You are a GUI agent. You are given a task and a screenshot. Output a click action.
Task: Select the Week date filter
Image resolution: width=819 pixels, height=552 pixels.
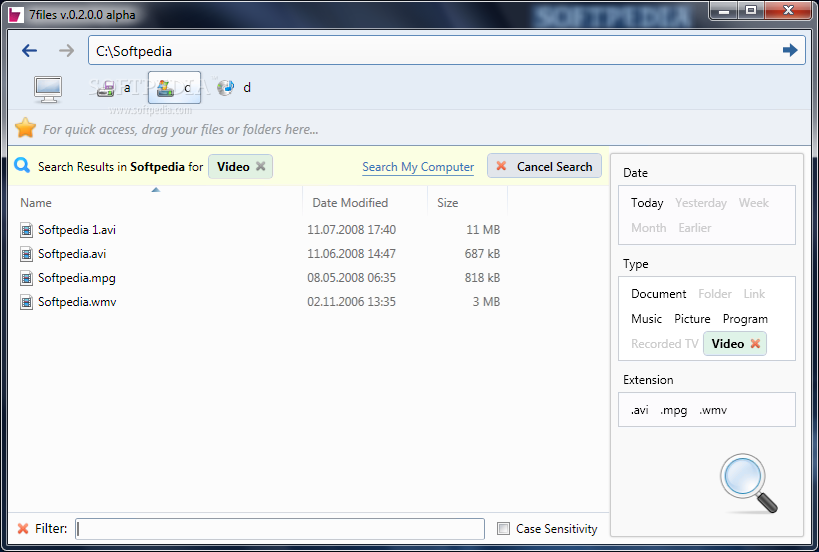point(753,203)
